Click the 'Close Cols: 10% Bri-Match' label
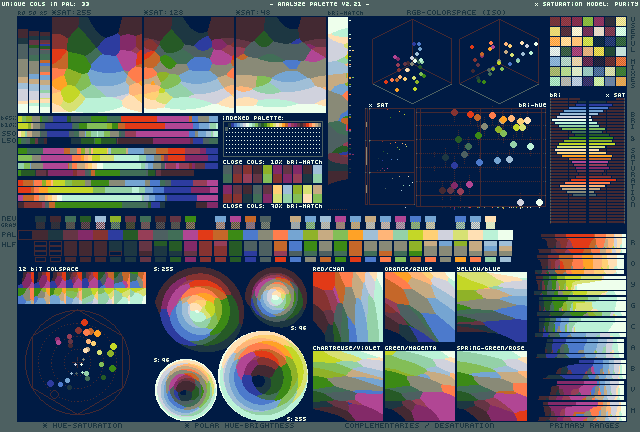This screenshot has height=432, width=640. pos(272,162)
